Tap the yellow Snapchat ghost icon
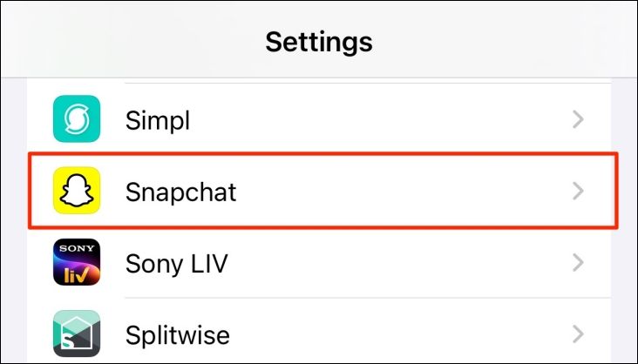Screen dimensions: 638x364 (76, 191)
